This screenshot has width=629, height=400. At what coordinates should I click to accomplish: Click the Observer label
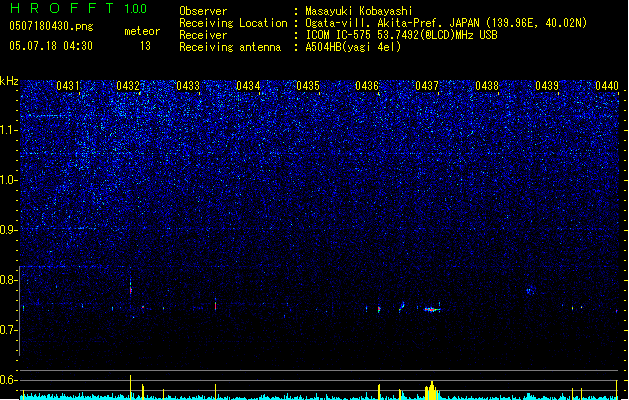(x=203, y=11)
